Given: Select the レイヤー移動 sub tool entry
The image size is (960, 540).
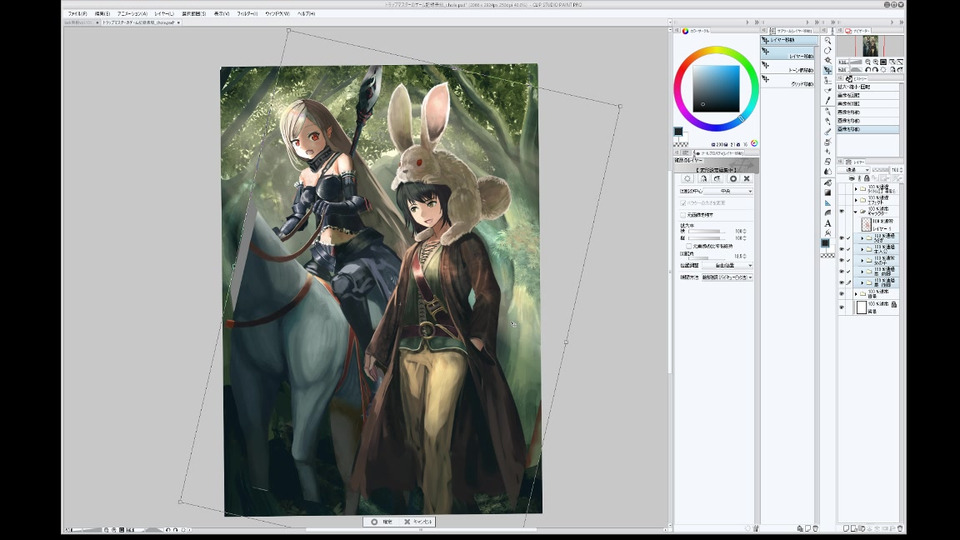Looking at the screenshot, I should [789, 54].
